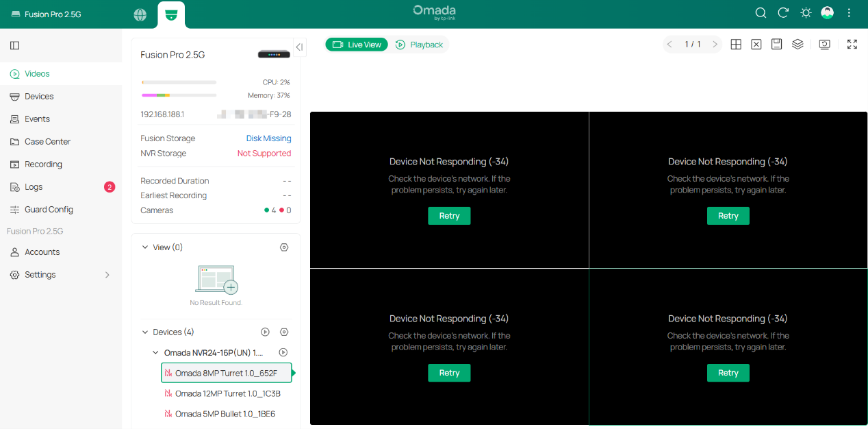Select the Omada 8MP Turret 1.0_652F camera
Viewport: 868px width, 429px height.
click(227, 373)
